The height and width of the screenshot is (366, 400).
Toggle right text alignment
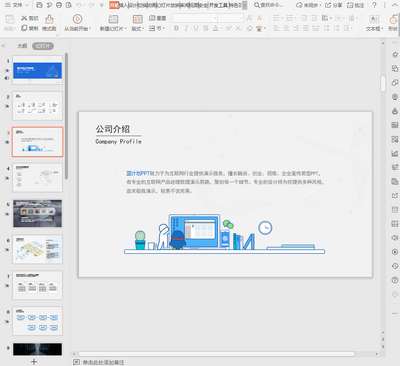(x=296, y=28)
